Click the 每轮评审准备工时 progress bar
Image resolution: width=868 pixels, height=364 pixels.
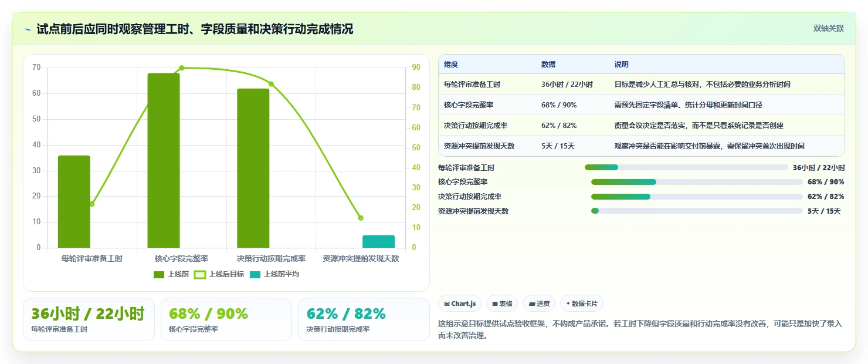[686, 167]
